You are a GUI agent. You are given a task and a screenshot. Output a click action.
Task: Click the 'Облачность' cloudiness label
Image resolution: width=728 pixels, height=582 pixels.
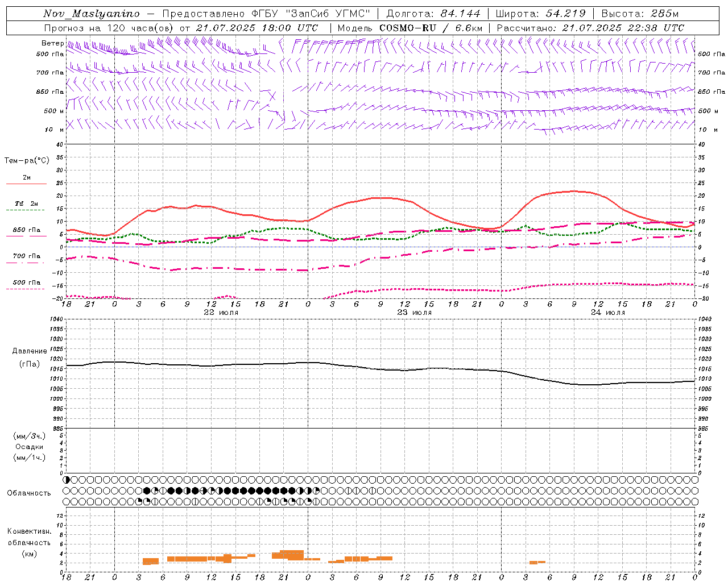point(29,493)
